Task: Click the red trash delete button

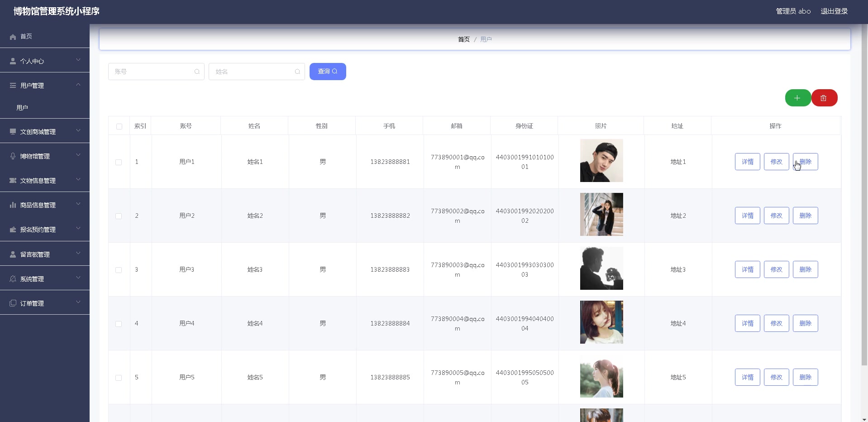Action: tap(824, 98)
